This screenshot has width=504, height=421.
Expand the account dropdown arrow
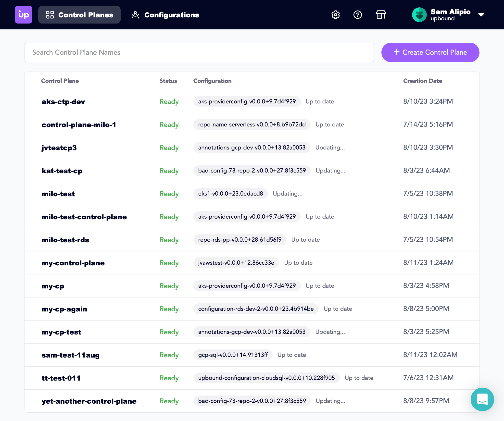coord(481,15)
